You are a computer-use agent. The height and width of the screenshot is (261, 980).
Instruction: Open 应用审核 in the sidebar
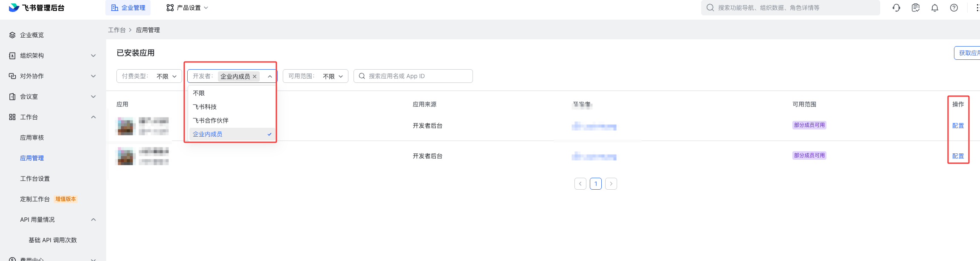[32, 138]
